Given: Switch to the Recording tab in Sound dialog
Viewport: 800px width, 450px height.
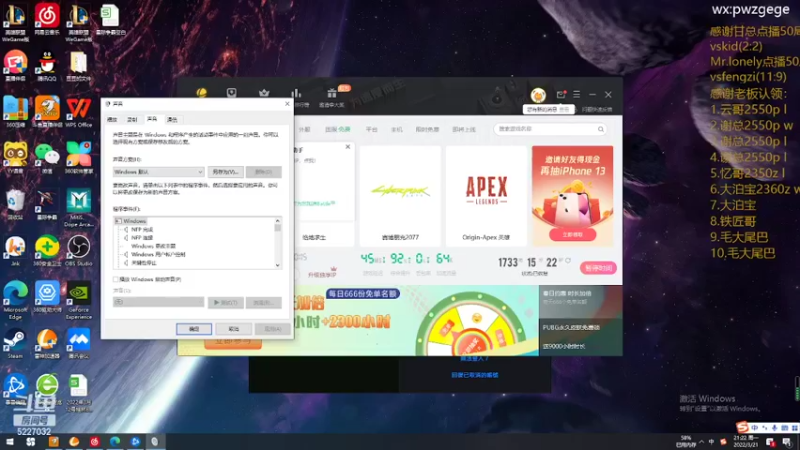Looking at the screenshot, I should (132, 119).
